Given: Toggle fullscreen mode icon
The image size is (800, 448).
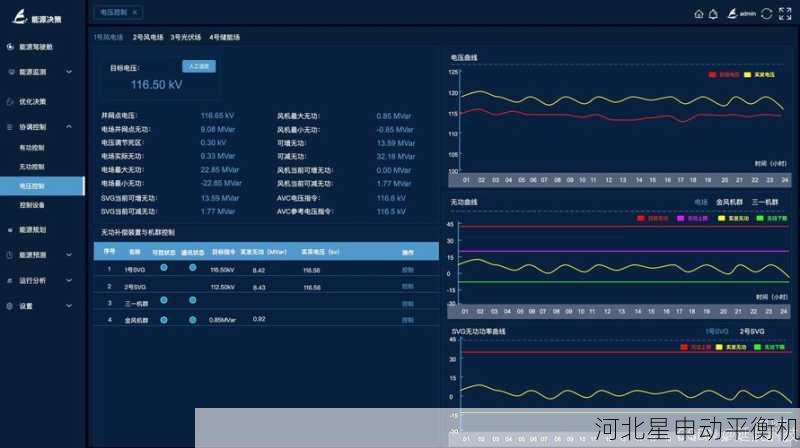Looking at the screenshot, I should [785, 14].
